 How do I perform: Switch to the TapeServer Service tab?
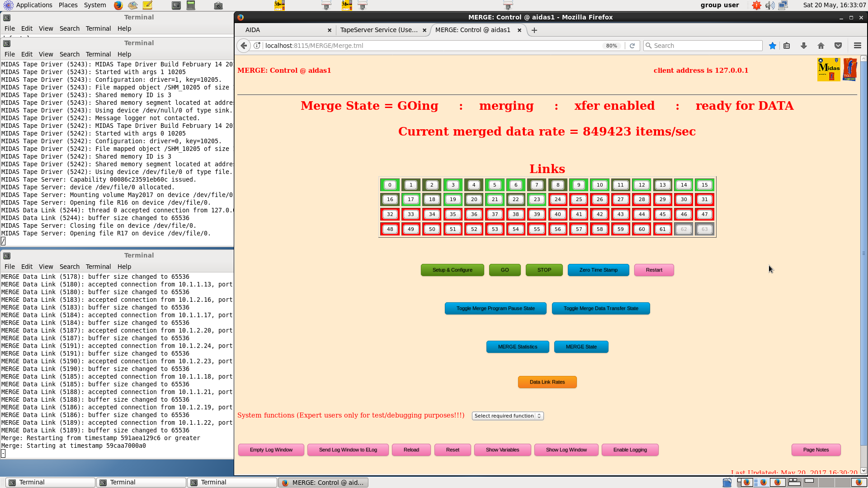click(379, 30)
